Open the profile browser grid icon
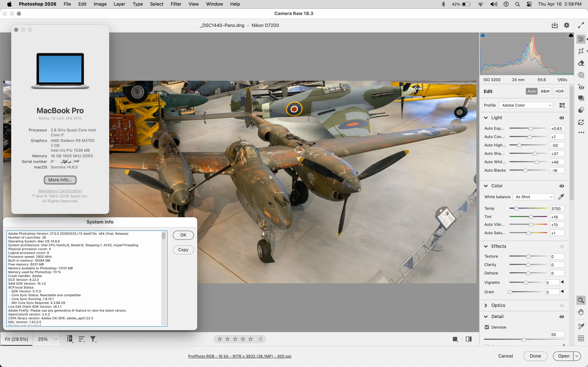588x367 pixels. 562,105
